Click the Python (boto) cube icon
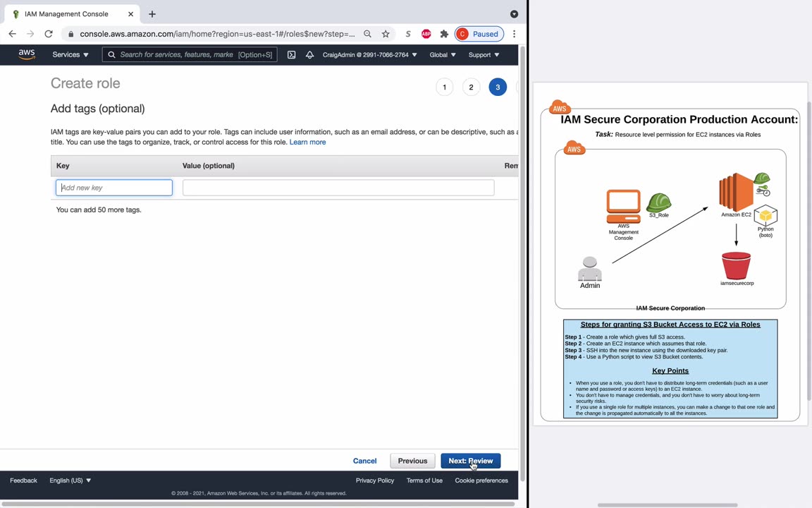 765,215
